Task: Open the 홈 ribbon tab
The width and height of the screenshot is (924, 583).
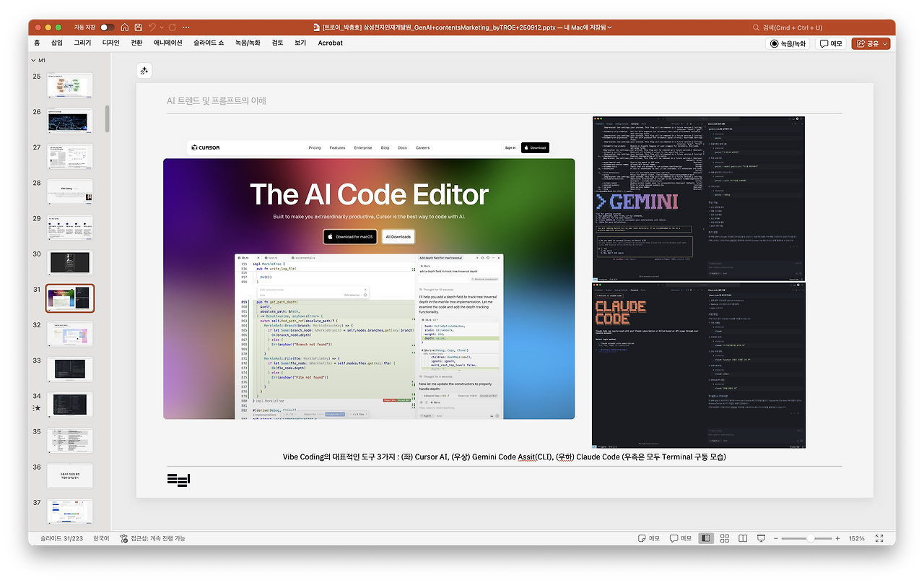Action: [37, 43]
